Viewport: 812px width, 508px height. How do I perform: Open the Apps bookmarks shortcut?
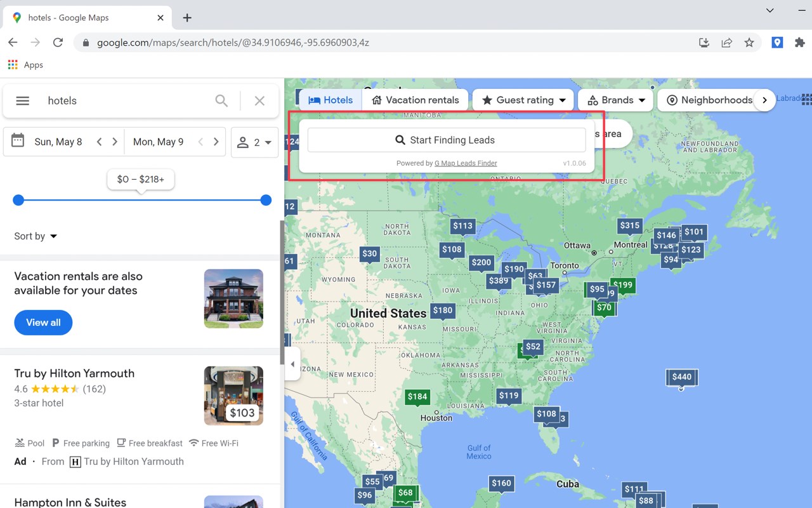25,65
